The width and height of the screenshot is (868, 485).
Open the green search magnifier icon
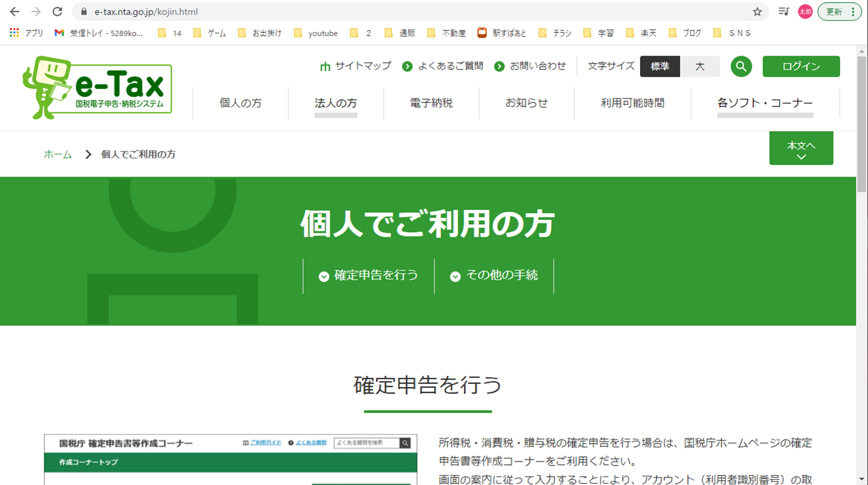[741, 66]
